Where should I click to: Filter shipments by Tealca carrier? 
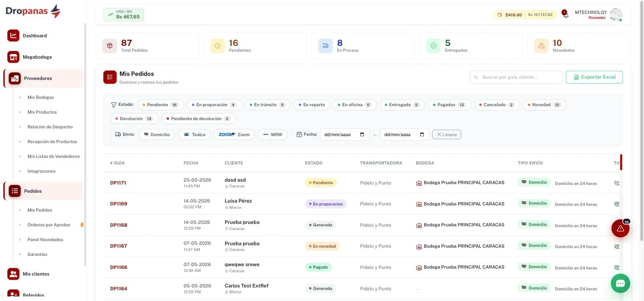pos(194,135)
